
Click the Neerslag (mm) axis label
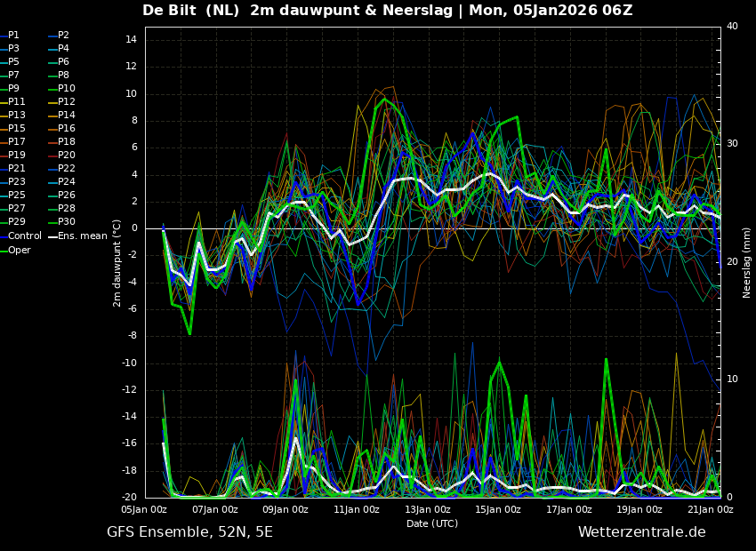[x=747, y=263]
